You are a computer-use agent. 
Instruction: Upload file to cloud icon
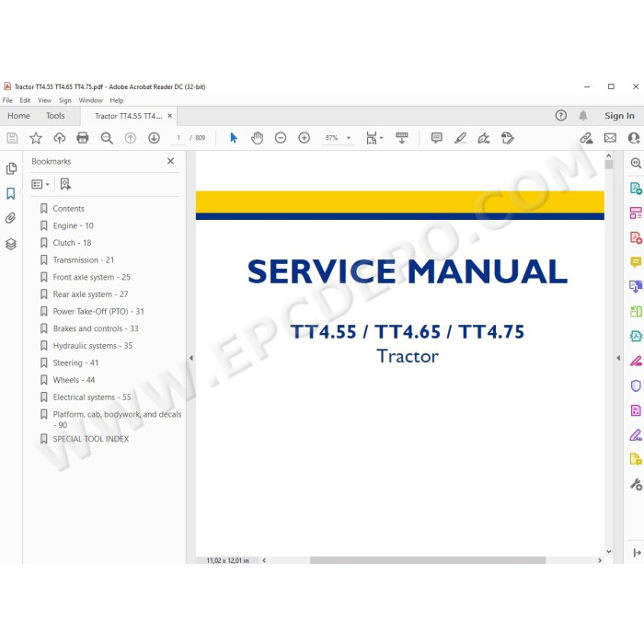(x=60, y=138)
